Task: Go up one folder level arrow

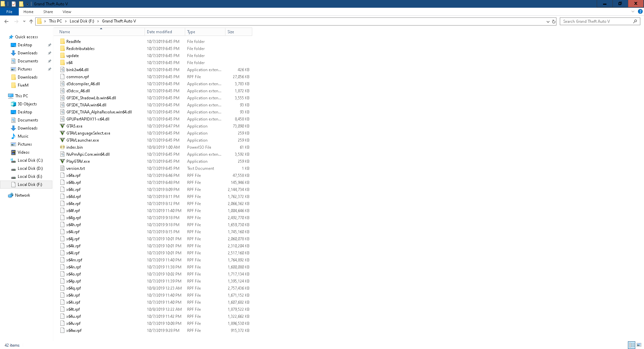Action: (31, 21)
